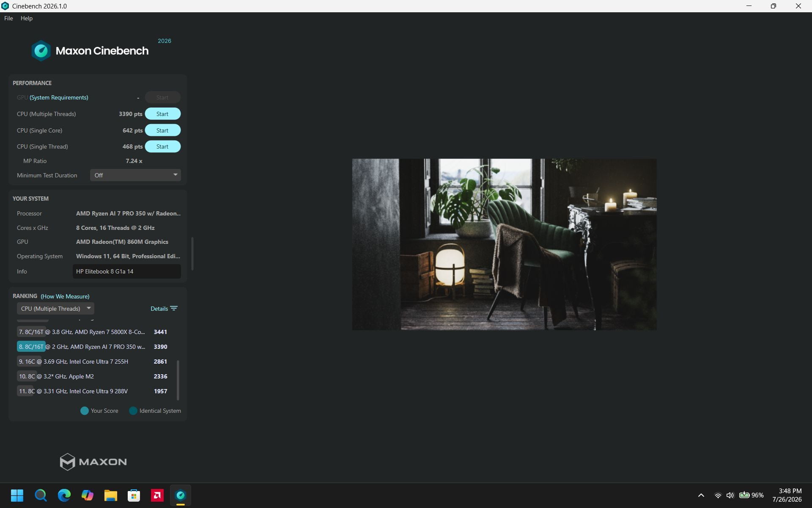
Task: Click the AMD Radeon(TM) 860M Graphics value
Action: click(122, 242)
